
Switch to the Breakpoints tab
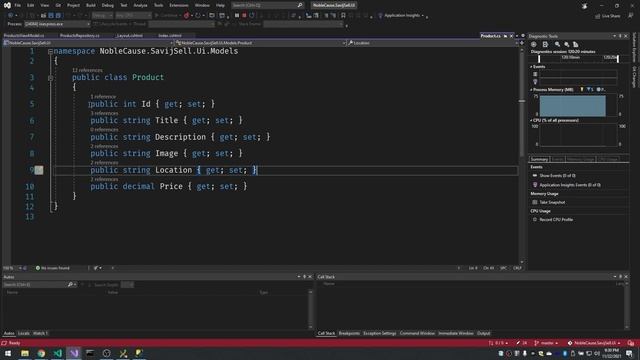click(349, 333)
